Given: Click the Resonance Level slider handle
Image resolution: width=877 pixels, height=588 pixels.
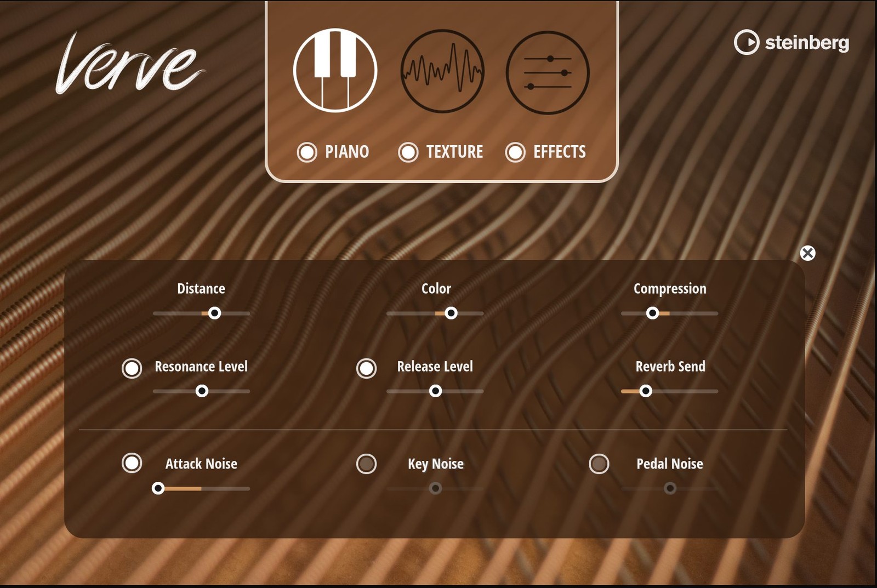Looking at the screenshot, I should [202, 391].
